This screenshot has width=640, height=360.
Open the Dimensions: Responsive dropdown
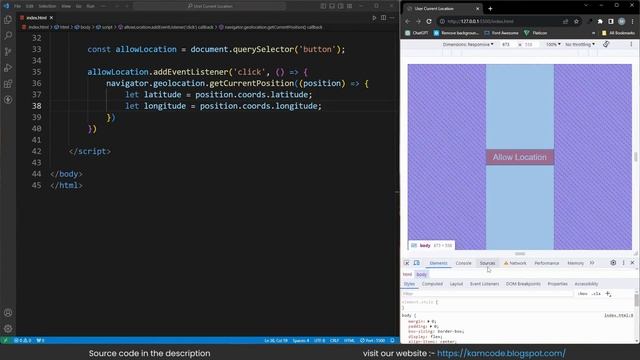pos(468,44)
